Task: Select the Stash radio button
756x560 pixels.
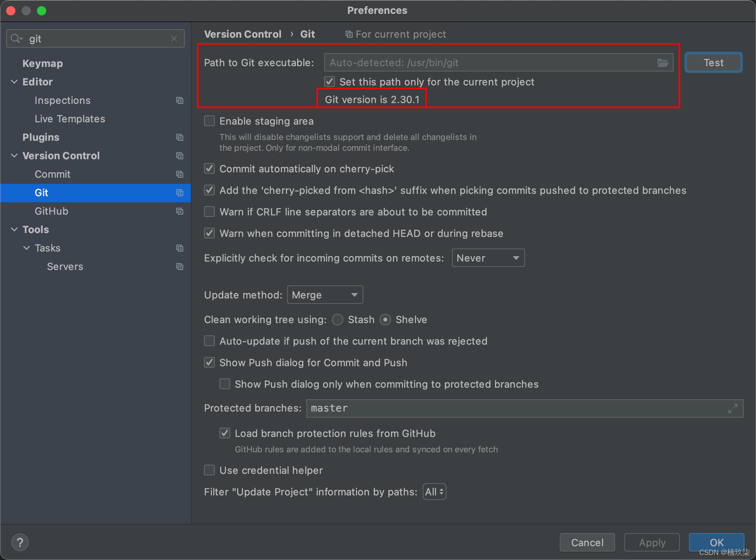Action: 337,320
